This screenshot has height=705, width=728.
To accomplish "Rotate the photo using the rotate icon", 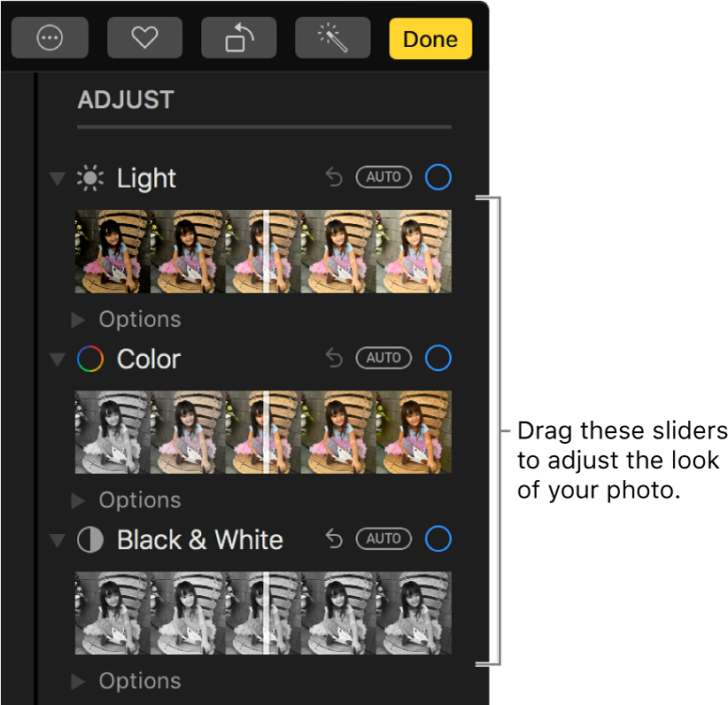I will coord(238,38).
